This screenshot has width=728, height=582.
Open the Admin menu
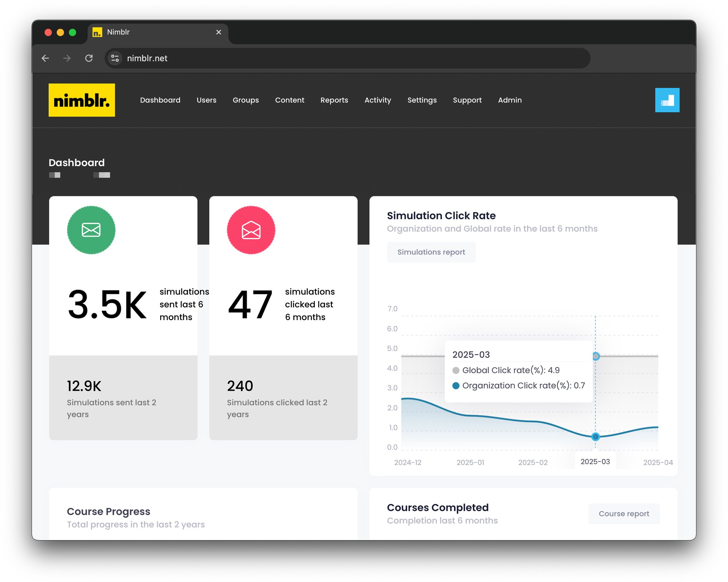pyautogui.click(x=509, y=100)
